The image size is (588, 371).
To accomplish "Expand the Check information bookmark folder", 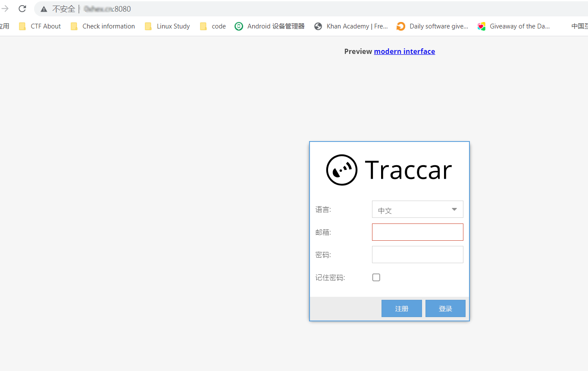I will (103, 26).
